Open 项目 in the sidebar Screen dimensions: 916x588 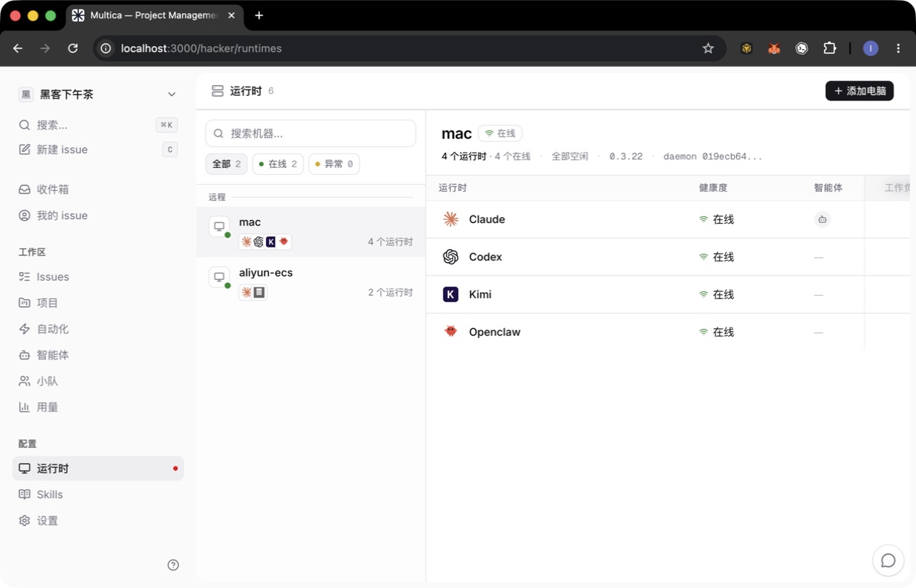pyautogui.click(x=98, y=303)
